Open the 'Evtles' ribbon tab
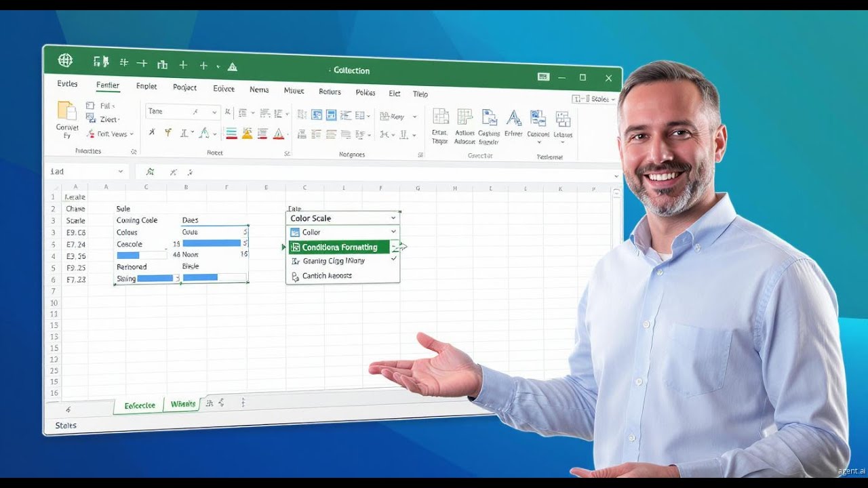 coord(67,84)
